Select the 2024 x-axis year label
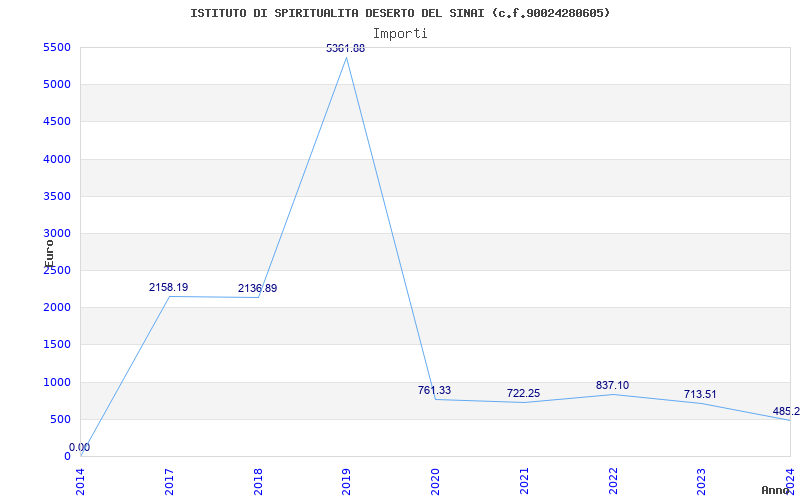Viewport: 800px width, 500px height. point(790,481)
